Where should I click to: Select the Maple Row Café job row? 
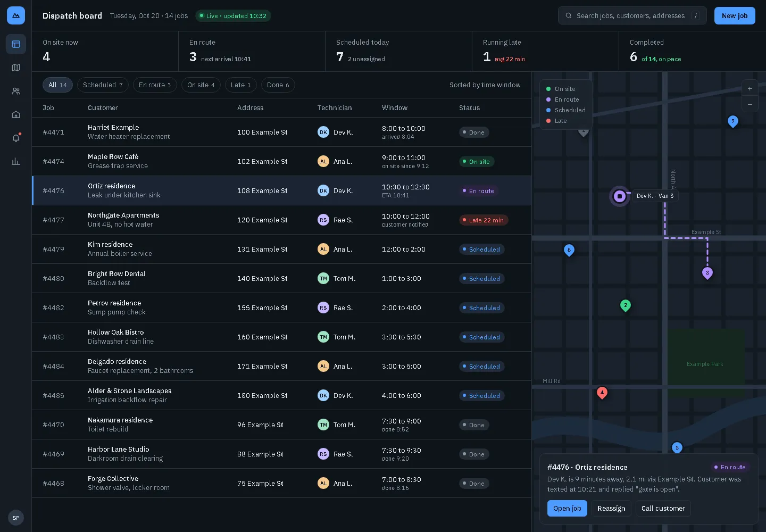click(x=281, y=161)
